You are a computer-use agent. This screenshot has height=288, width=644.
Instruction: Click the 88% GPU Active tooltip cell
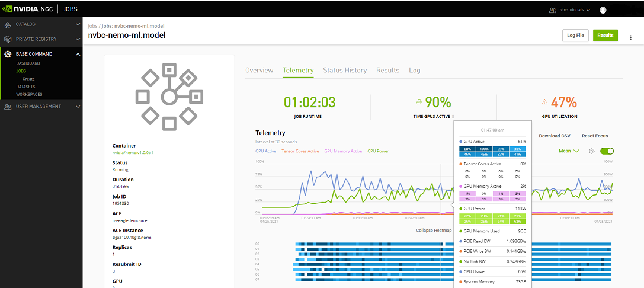coord(467,149)
